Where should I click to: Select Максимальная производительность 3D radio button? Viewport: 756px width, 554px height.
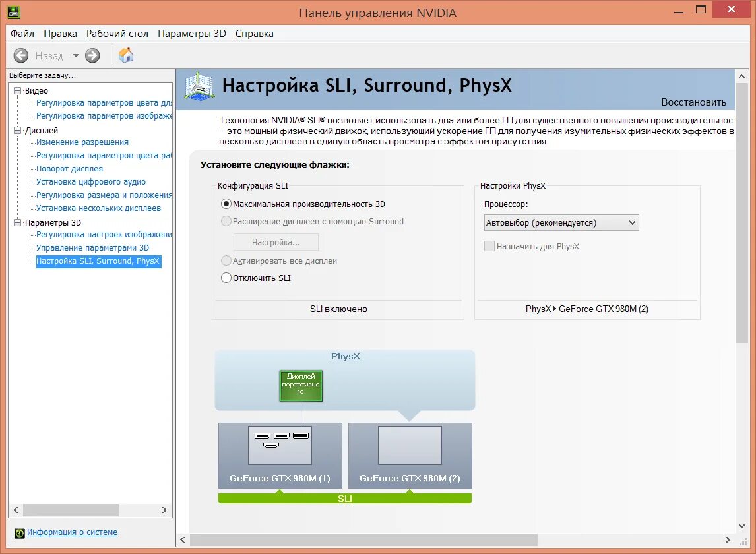coord(226,204)
